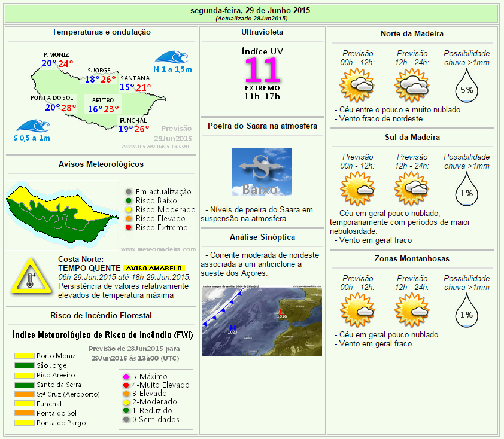The height and width of the screenshot is (439, 504).
Task: Click São Jorge green fire risk swatch
Action: 25,365
